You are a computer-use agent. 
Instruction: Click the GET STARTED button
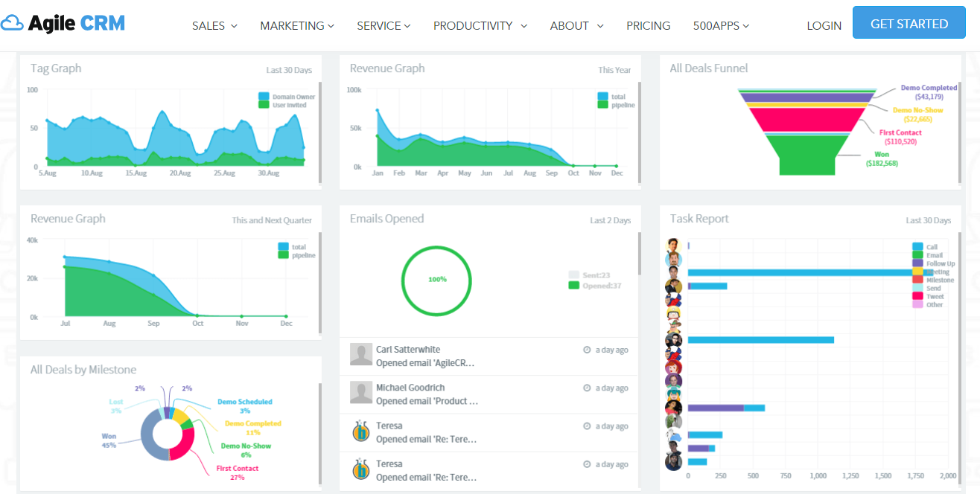click(x=909, y=23)
